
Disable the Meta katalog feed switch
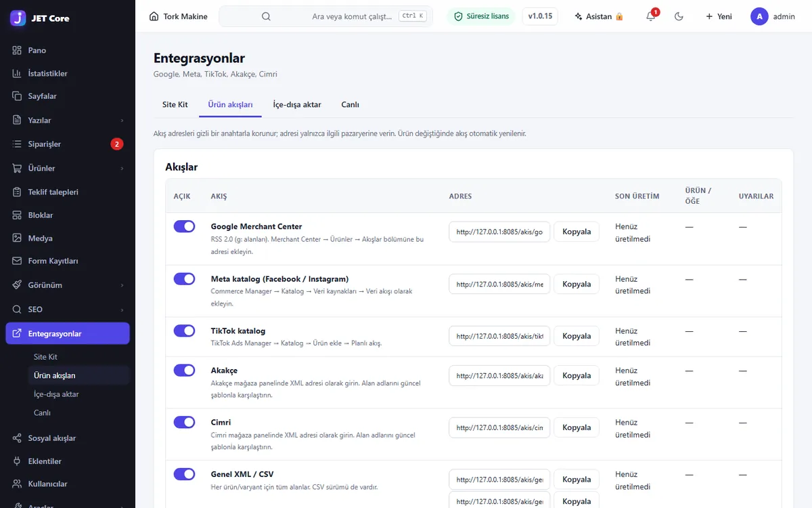[184, 278]
